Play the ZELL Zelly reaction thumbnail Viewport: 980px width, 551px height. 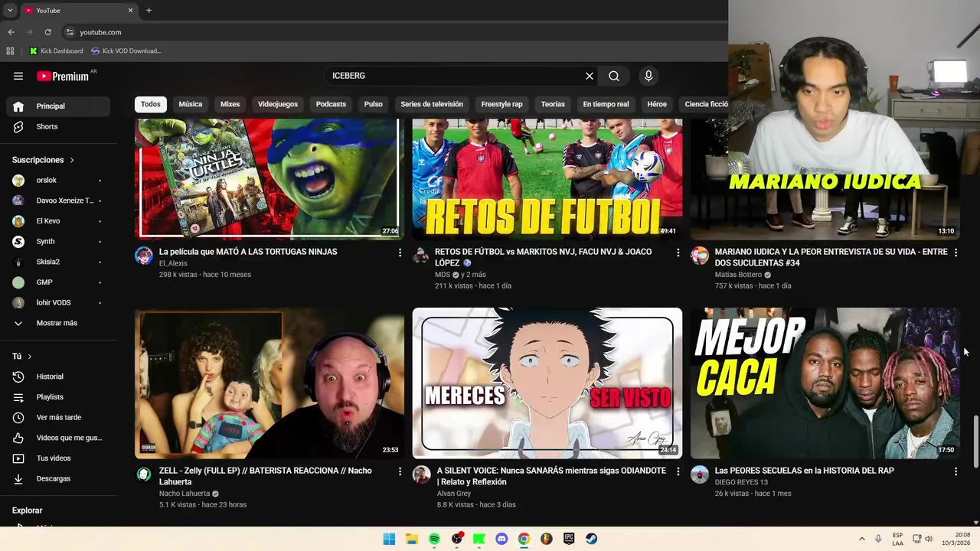(269, 383)
